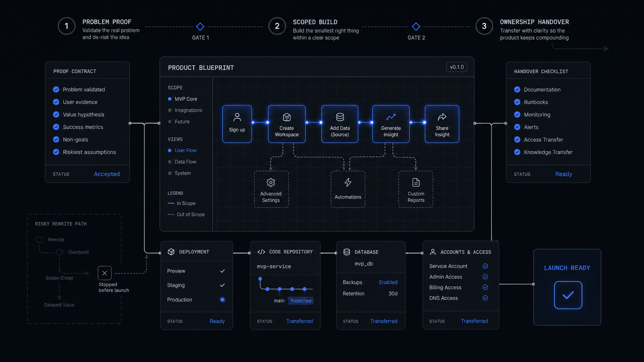Select the MVP Core scope
The height and width of the screenshot is (362, 644).
coord(183,99)
